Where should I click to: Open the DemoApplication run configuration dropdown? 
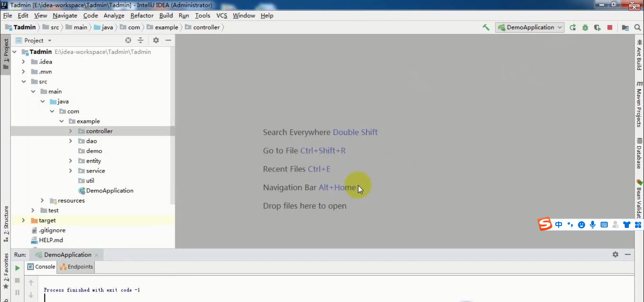coord(529,27)
